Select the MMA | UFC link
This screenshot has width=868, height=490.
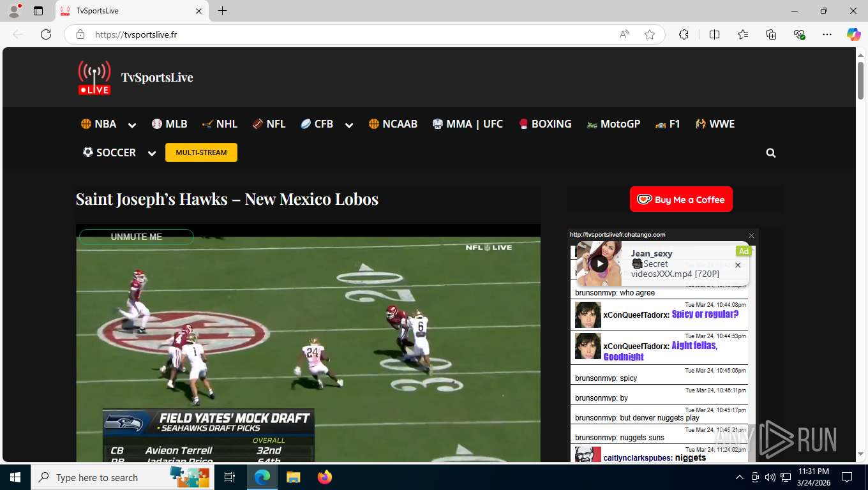[467, 124]
